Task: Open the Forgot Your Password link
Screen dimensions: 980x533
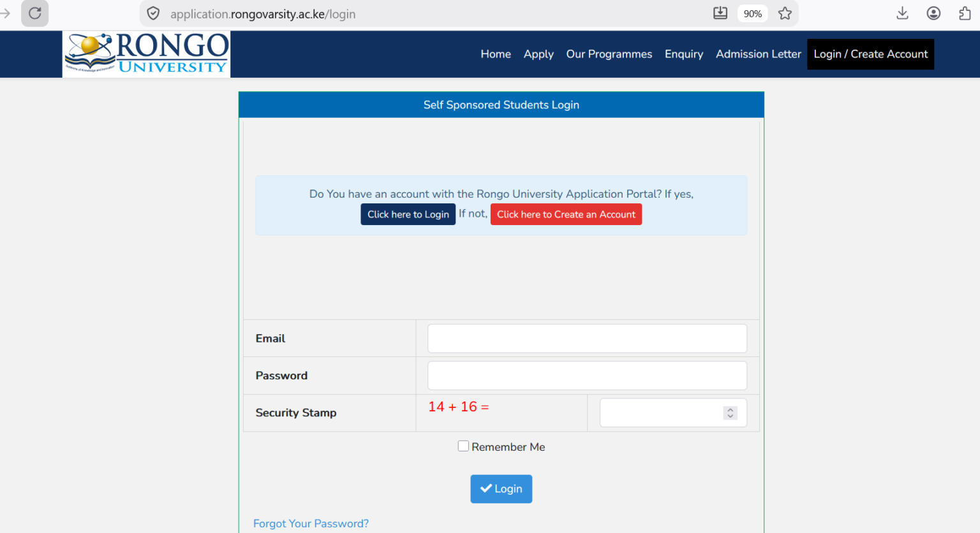Action: tap(311, 523)
